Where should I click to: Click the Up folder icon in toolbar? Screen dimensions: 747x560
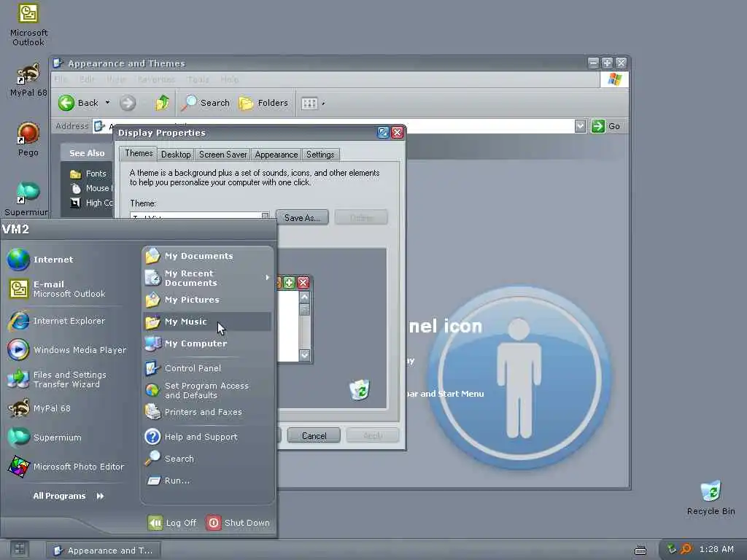[162, 102]
